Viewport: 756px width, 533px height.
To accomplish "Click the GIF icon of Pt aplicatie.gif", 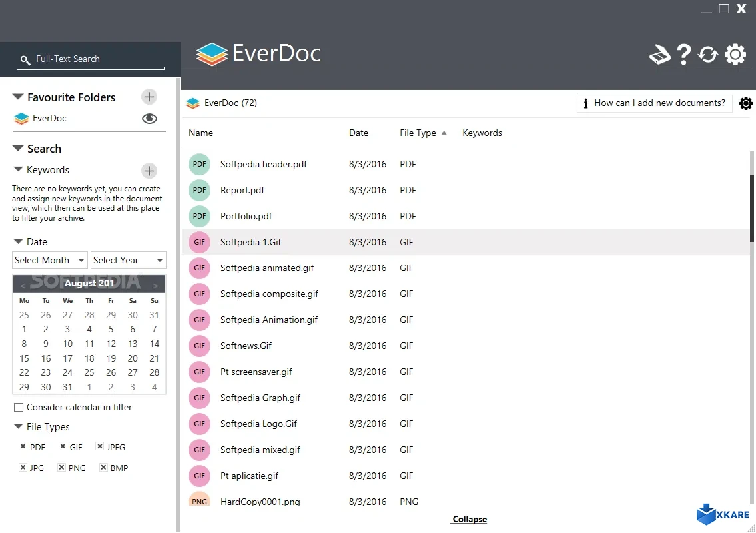I will click(x=200, y=476).
